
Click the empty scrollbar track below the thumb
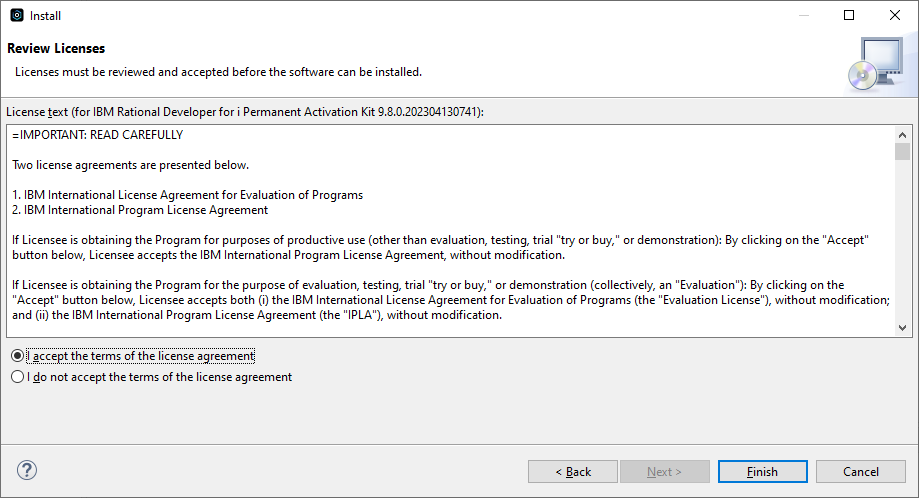tap(903, 240)
